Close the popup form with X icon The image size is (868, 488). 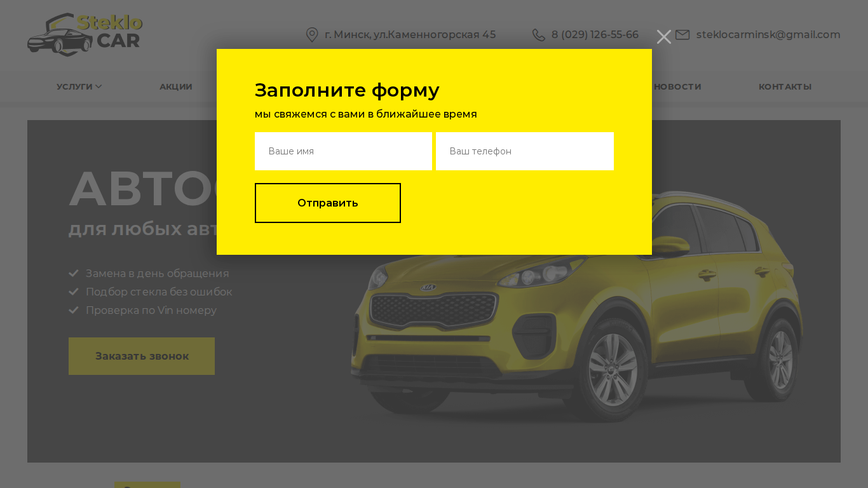[664, 37]
